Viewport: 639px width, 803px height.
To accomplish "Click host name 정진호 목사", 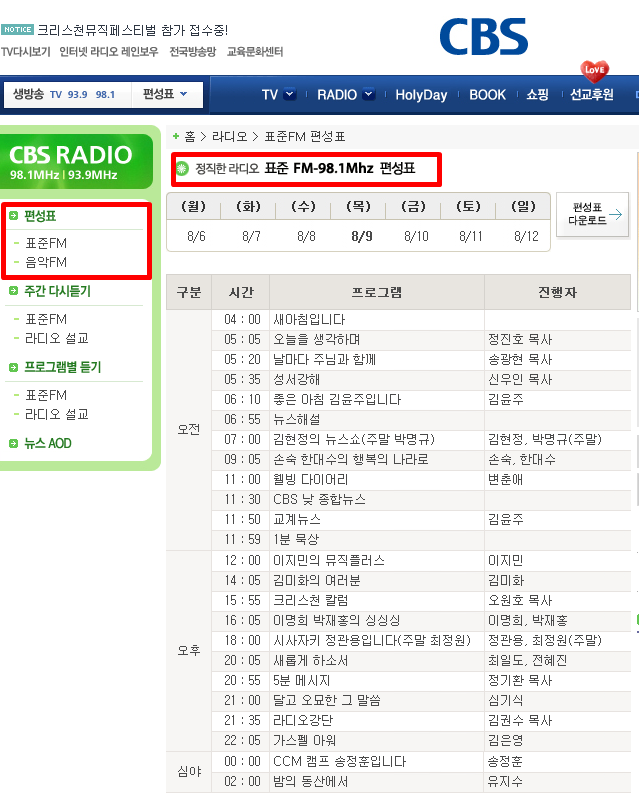I will pyautogui.click(x=520, y=340).
